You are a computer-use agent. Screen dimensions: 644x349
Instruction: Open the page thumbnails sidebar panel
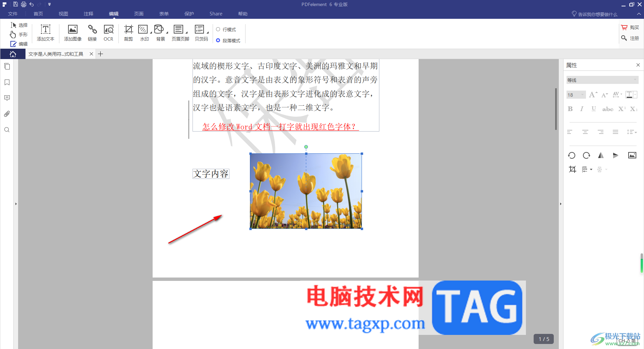click(7, 66)
